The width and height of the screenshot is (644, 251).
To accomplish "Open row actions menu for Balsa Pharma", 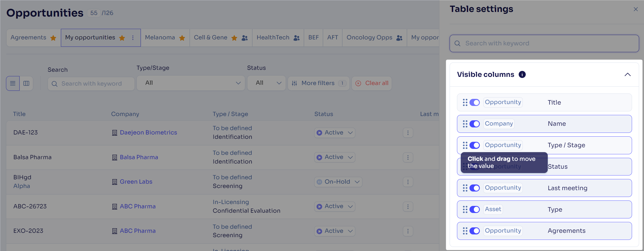I will click(x=408, y=158).
